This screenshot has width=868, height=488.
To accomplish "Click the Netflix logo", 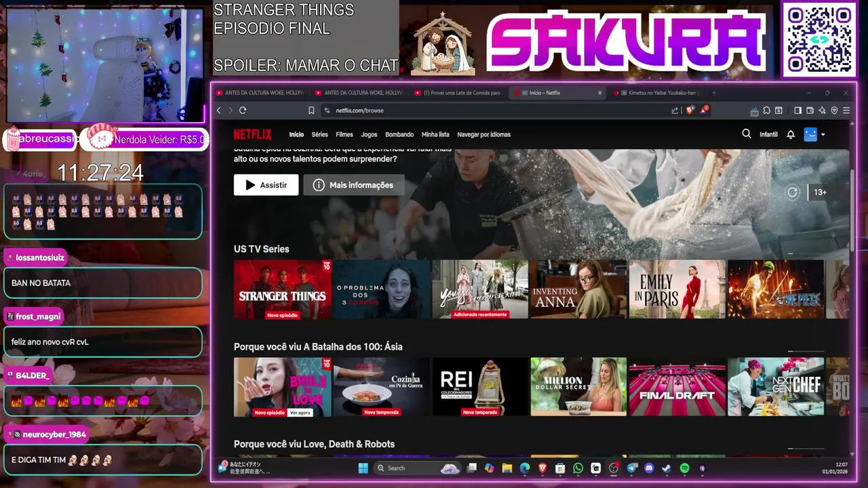I will (252, 134).
